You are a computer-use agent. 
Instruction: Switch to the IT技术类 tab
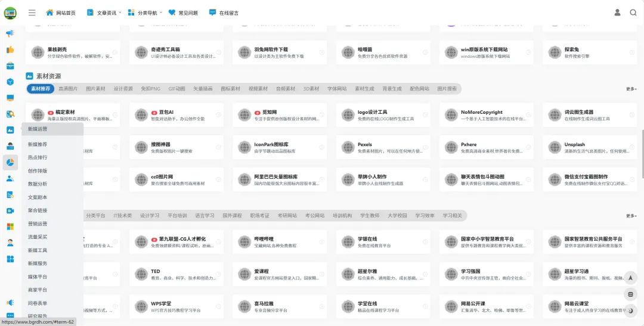coord(123,216)
